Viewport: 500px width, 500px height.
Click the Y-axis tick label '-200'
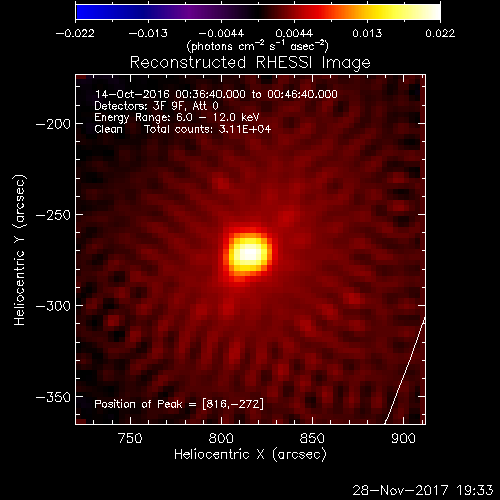coord(53,124)
